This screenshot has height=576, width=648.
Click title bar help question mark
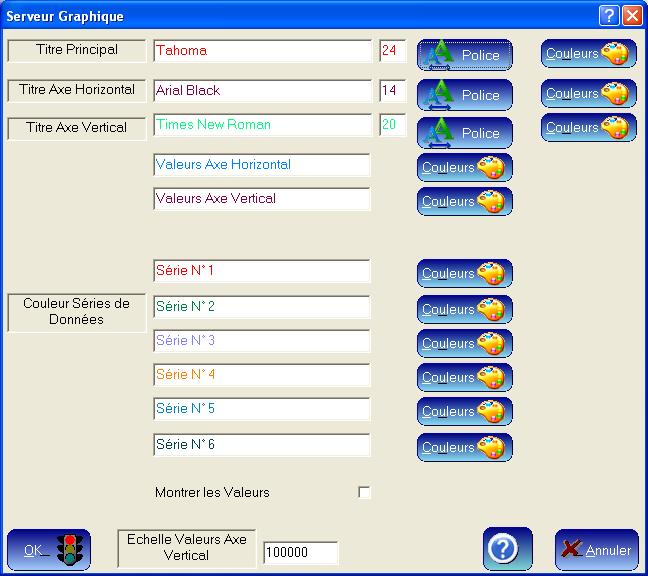point(609,16)
